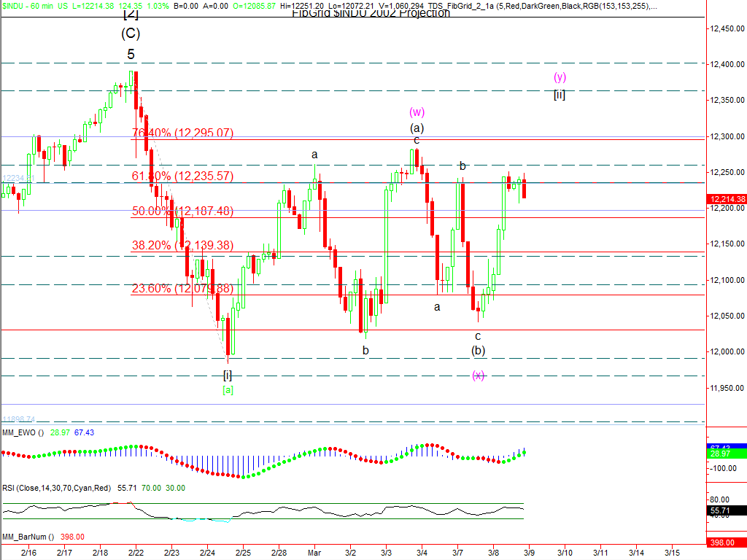
Task: Click the Mar label on date axis
Action: [314, 553]
